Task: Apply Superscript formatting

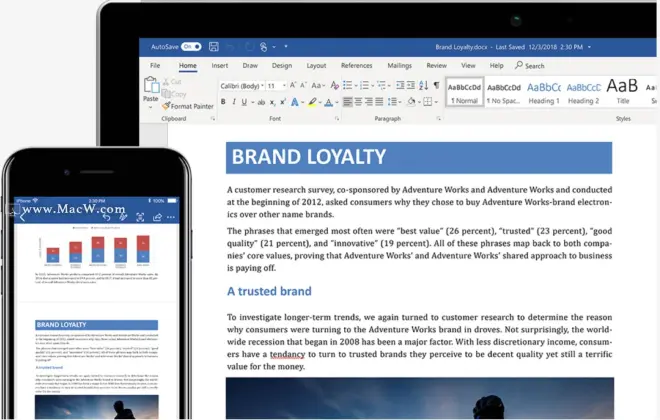Action: [283, 102]
